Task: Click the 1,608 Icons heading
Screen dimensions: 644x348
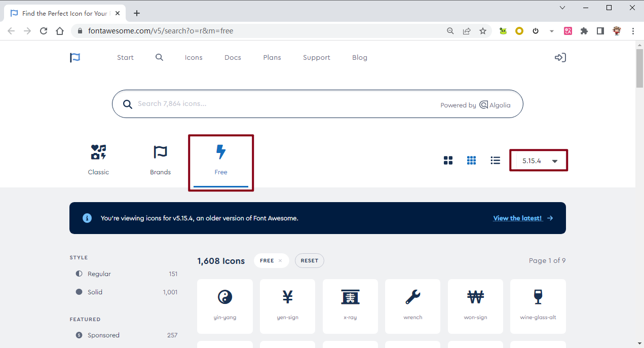Action: tap(221, 261)
